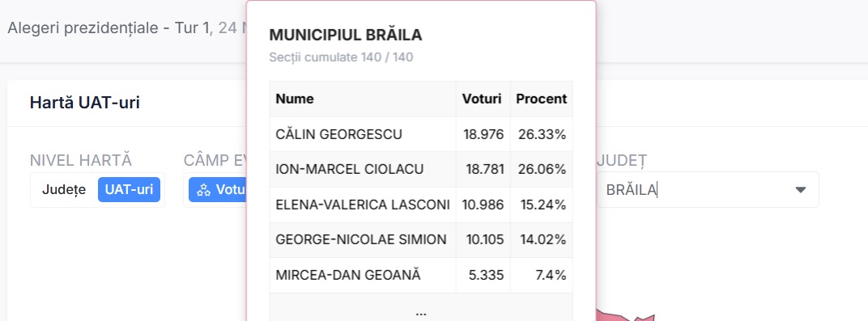868x321 pixels.
Task: Click the dropdown arrow in Județ field
Action: click(x=800, y=190)
